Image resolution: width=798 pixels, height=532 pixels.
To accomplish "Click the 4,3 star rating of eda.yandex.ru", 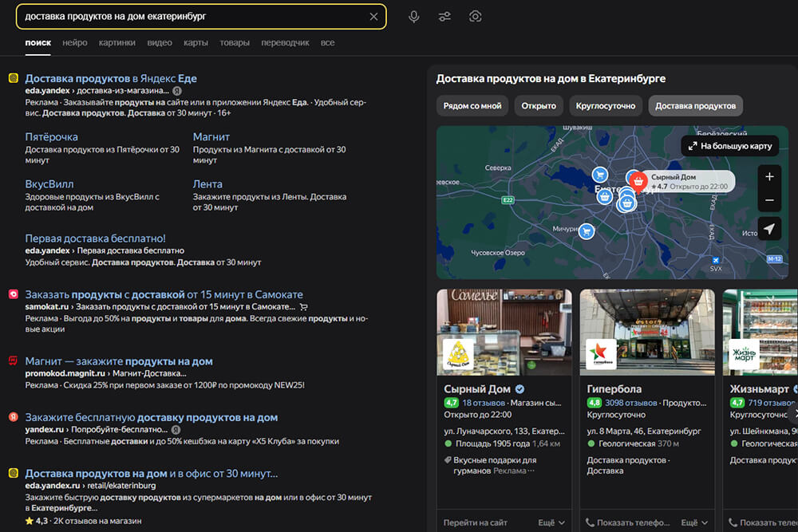I will coord(36,521).
